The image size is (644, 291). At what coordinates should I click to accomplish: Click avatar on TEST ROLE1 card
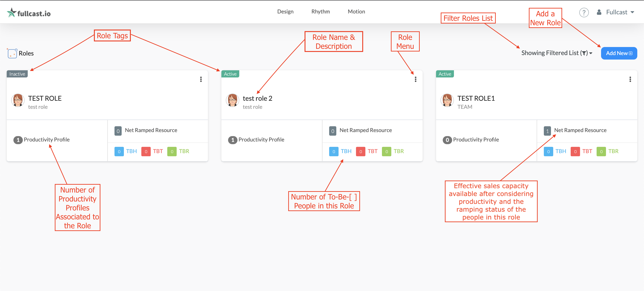[447, 100]
